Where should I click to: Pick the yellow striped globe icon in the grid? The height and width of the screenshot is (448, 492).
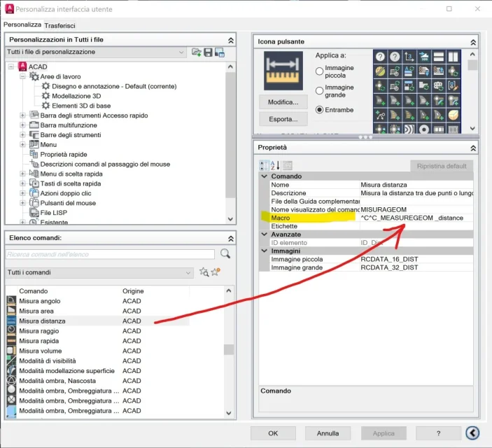click(x=380, y=71)
